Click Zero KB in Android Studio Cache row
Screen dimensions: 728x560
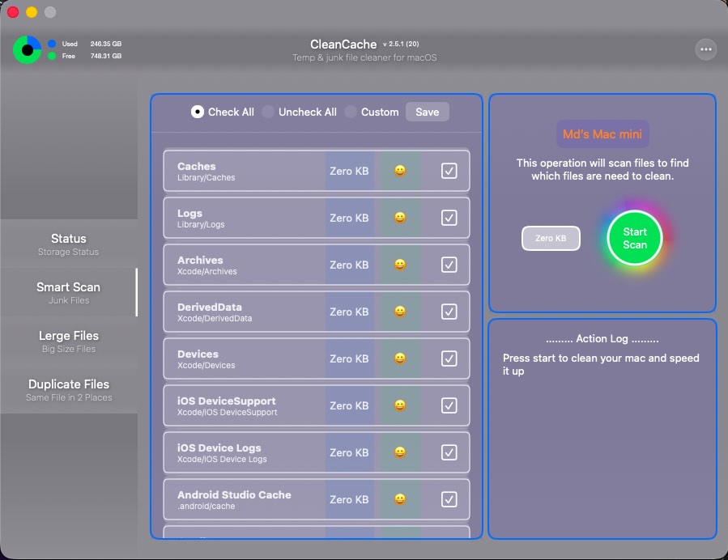point(349,499)
